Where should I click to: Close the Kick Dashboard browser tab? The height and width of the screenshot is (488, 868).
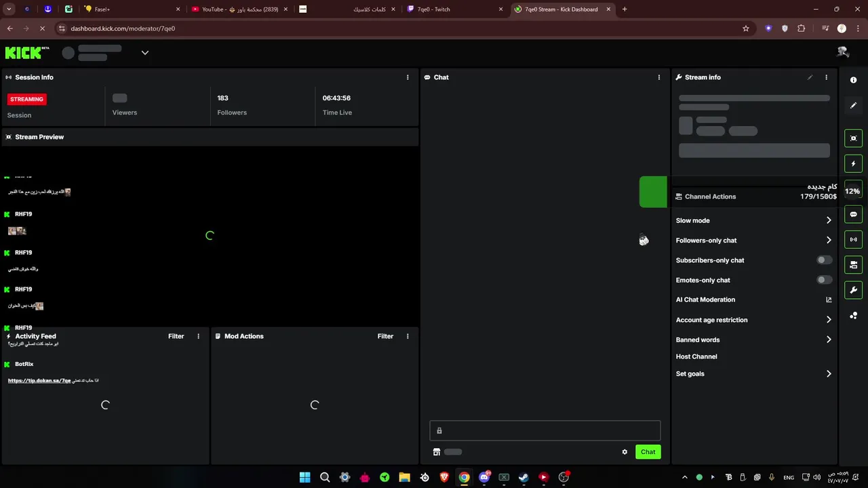tap(608, 9)
